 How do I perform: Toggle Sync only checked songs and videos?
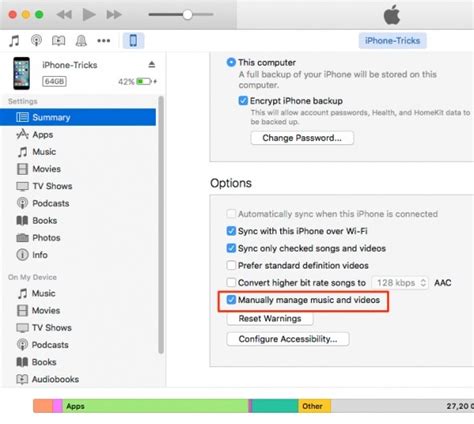[x=231, y=248]
